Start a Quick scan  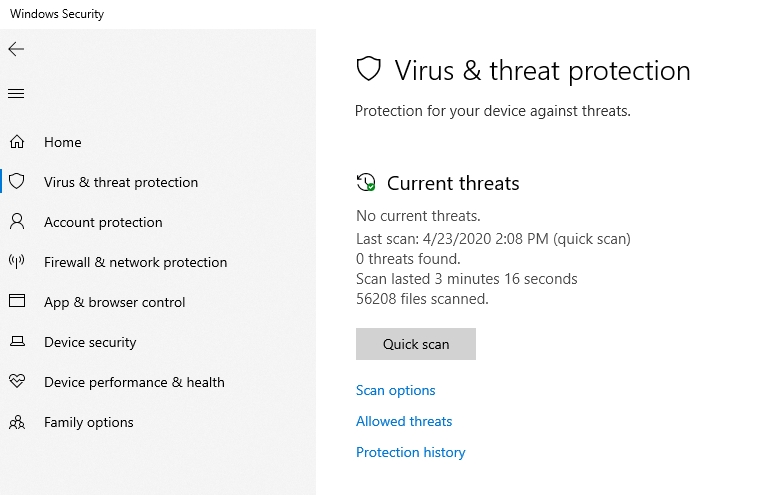tap(416, 344)
